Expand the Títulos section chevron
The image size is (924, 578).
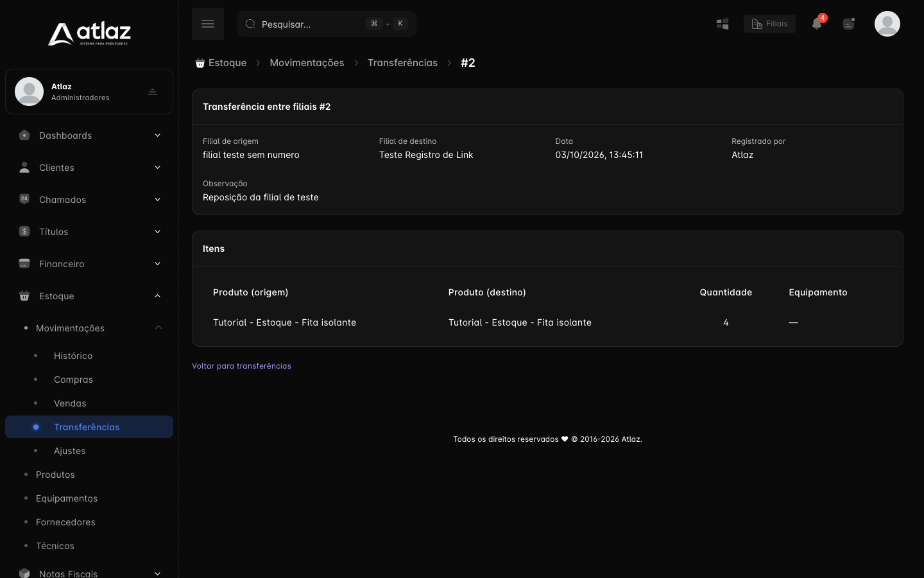(157, 232)
